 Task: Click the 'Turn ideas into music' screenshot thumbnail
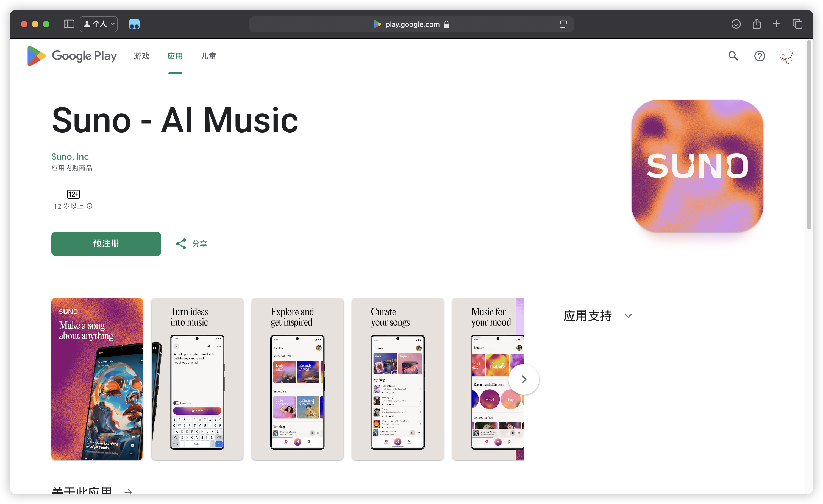tap(198, 378)
